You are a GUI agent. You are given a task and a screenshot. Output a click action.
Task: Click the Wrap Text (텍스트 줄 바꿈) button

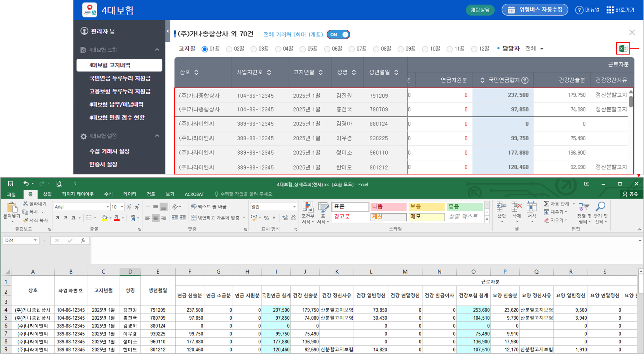(x=209, y=207)
